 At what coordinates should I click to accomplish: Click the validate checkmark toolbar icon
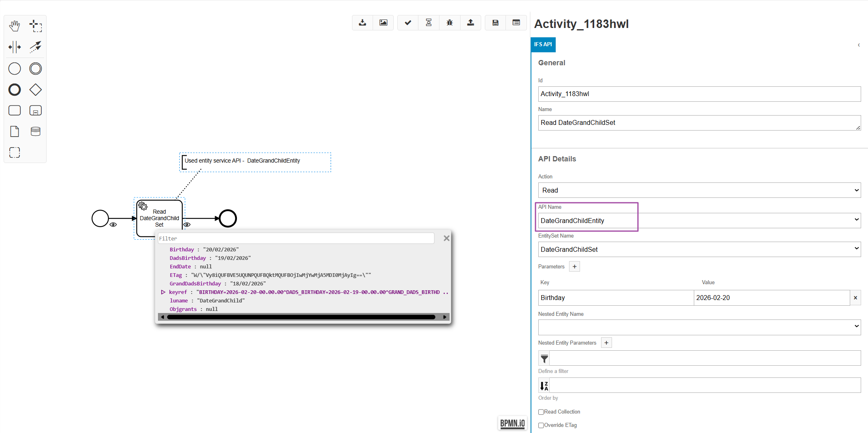point(408,23)
